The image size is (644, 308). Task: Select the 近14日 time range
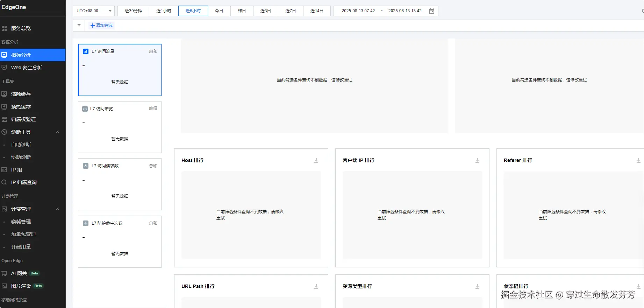(x=317, y=11)
